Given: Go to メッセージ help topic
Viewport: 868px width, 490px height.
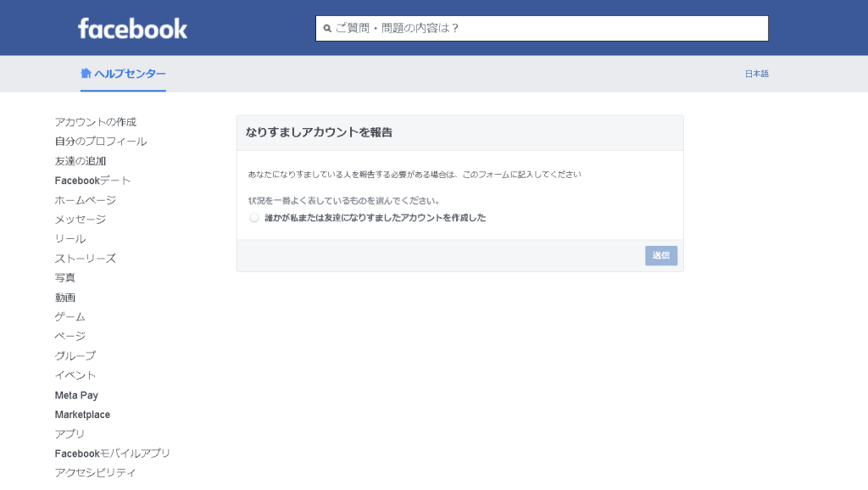Looking at the screenshot, I should (x=81, y=220).
